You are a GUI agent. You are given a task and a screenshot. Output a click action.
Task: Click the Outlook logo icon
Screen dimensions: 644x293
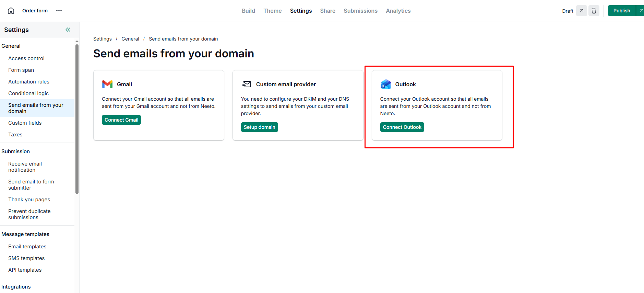[x=386, y=84]
